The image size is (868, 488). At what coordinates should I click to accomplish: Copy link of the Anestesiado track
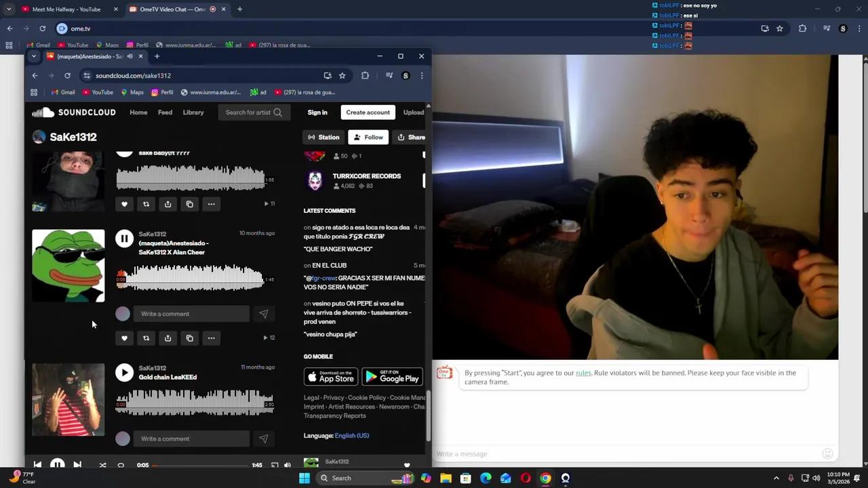pos(189,338)
